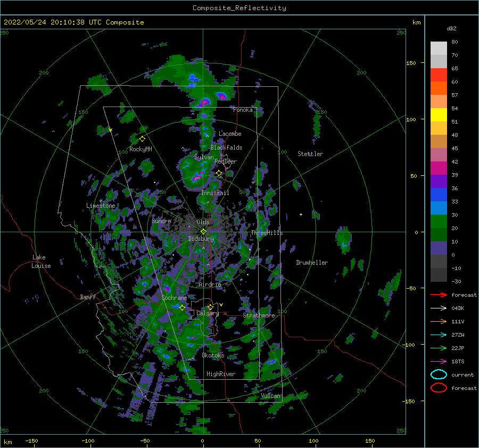Click the green 22JP arrow icon
The height and width of the screenshot is (448, 479).
point(439,348)
